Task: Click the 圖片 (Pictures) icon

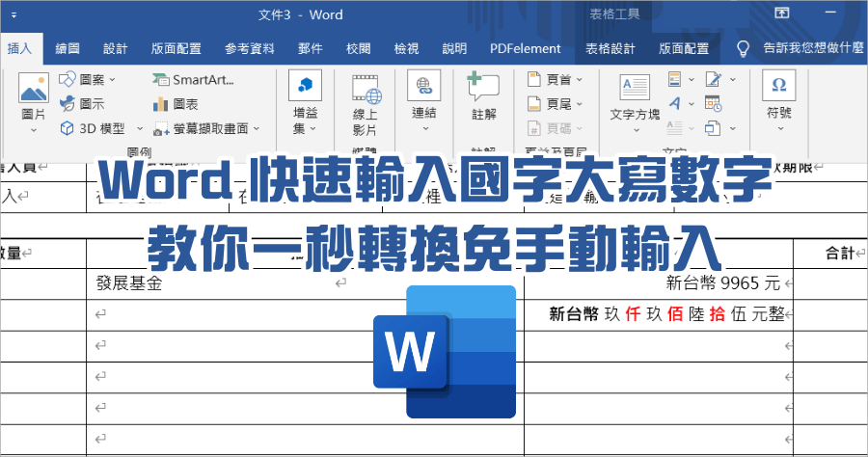Action: [x=33, y=88]
